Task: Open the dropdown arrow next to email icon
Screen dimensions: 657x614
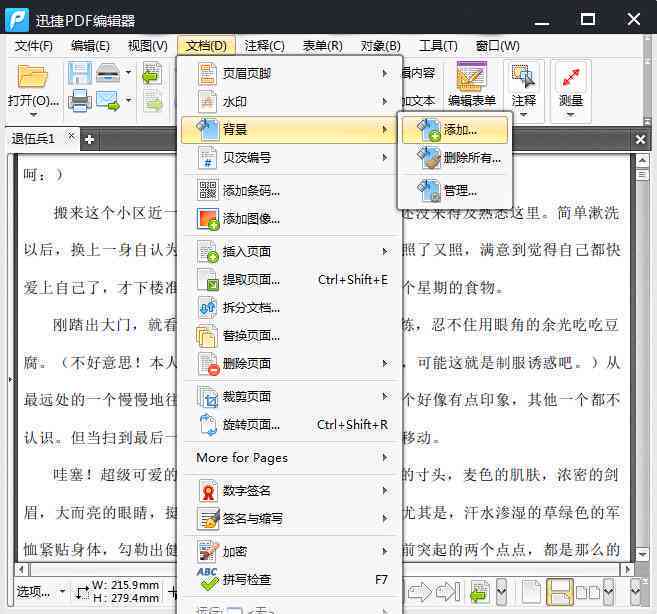Action: [x=128, y=100]
